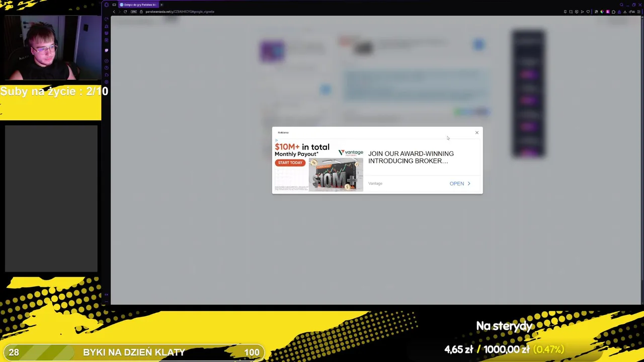Select the 'Dołącz do gry' browser tab
Screen dimensions: 644x362
click(138, 5)
